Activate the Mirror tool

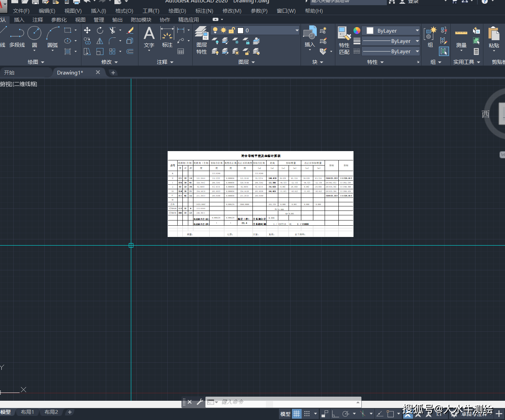(100, 41)
